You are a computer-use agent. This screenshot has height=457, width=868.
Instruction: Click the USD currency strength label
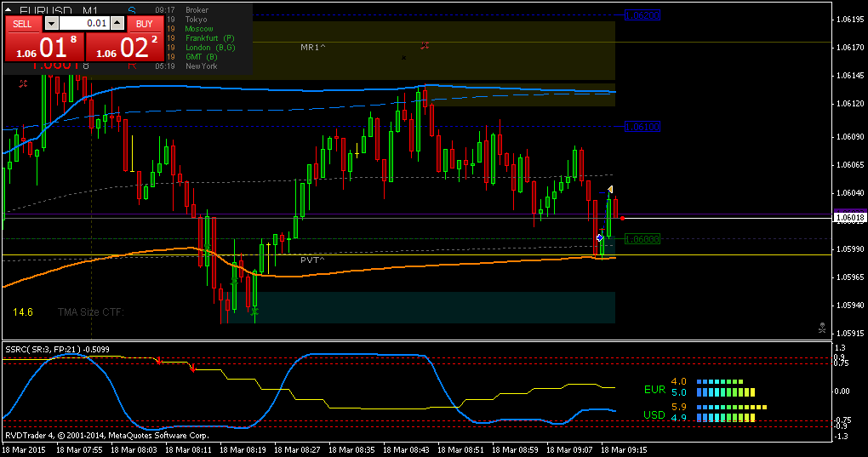pos(654,414)
